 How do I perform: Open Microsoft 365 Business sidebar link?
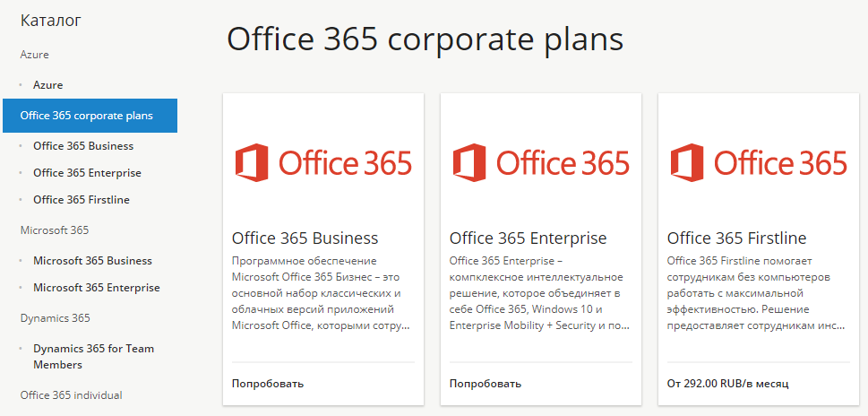(x=92, y=261)
